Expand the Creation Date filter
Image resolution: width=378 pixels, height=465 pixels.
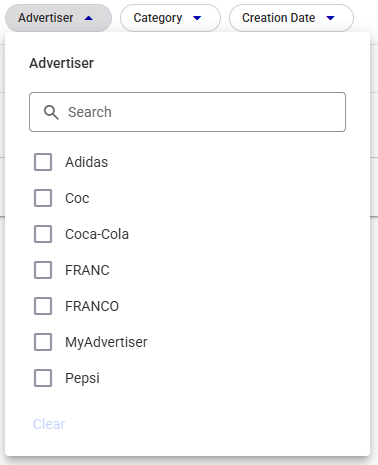(291, 18)
